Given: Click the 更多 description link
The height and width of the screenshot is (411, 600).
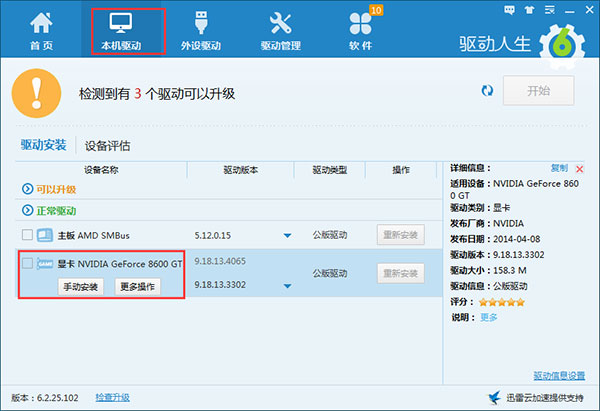Looking at the screenshot, I should click(x=489, y=317).
